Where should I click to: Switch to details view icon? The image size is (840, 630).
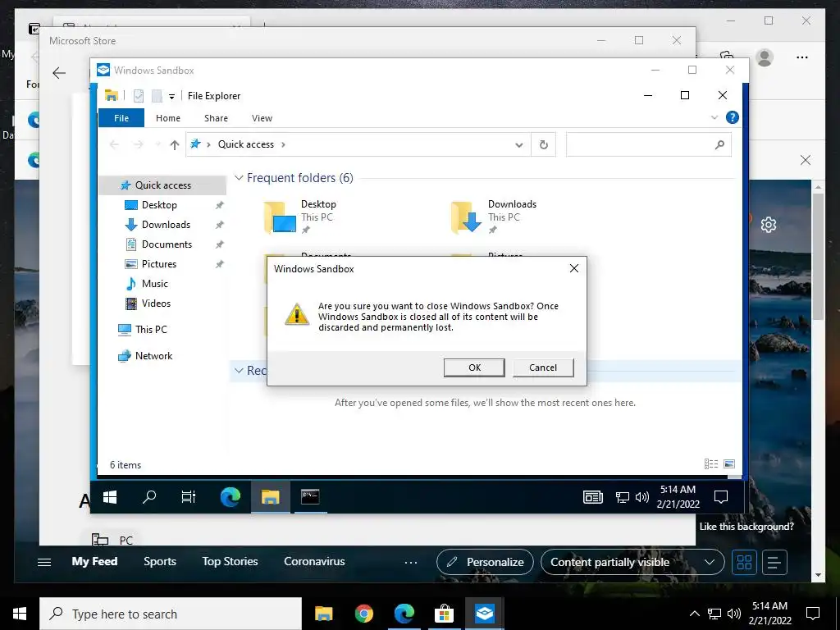pos(711,464)
